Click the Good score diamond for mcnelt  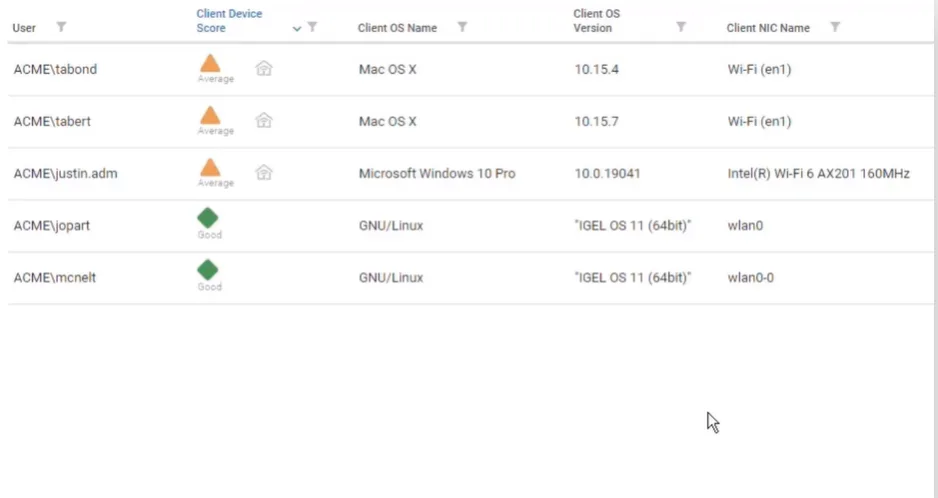[x=208, y=270]
